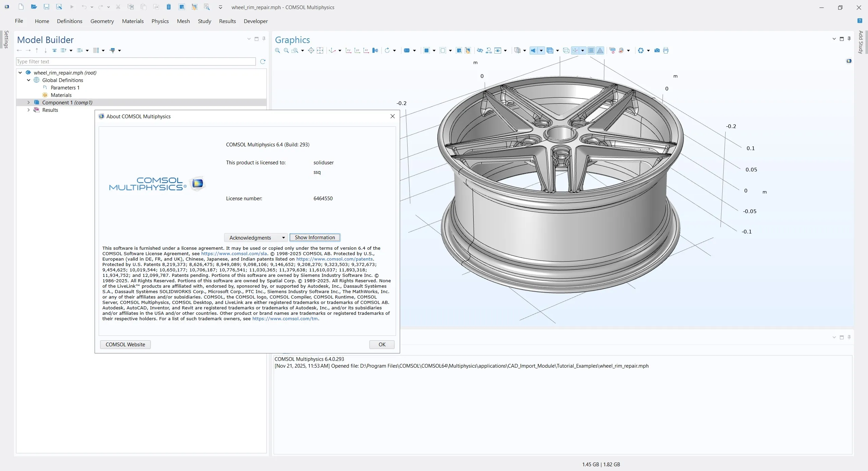Click the Zoom In magnifier icon
The width and height of the screenshot is (868, 471).
(x=277, y=50)
